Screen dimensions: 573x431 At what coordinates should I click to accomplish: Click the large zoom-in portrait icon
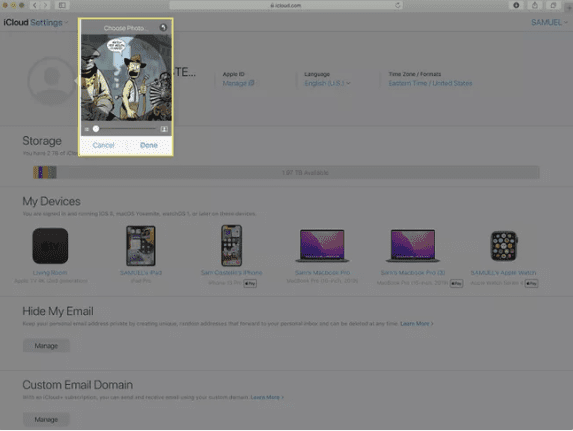click(164, 129)
